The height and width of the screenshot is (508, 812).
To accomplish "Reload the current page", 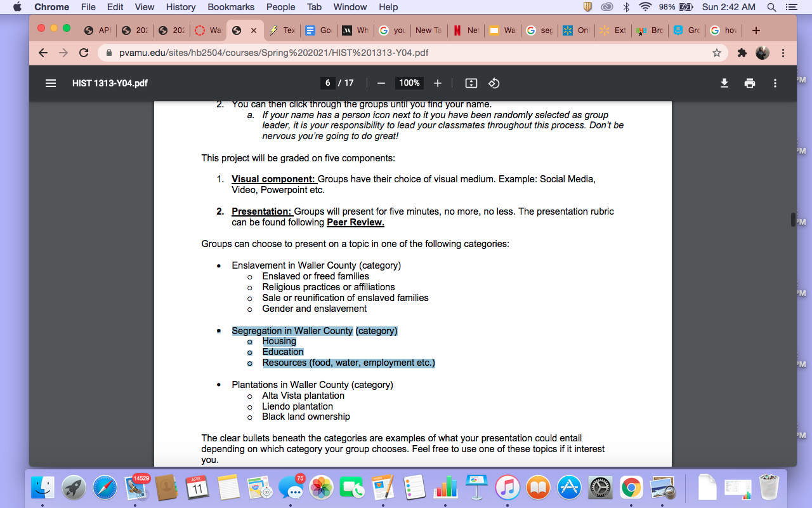I will [84, 53].
